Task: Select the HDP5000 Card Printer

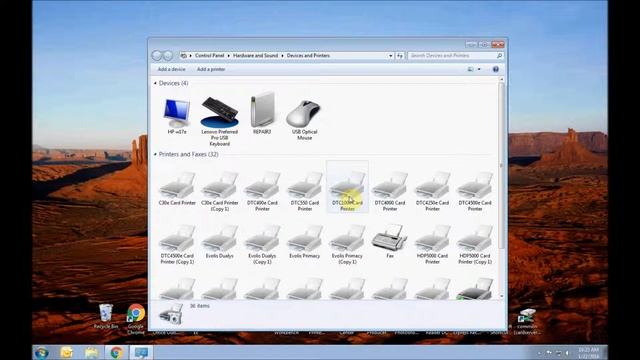Action: (432, 244)
